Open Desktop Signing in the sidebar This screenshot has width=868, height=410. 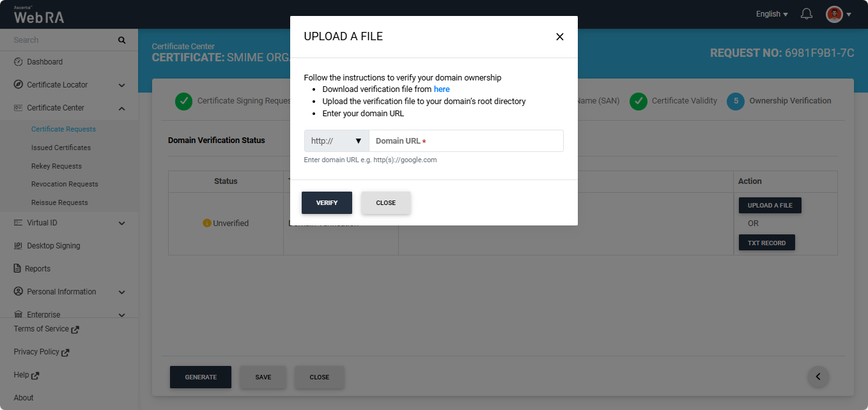click(x=53, y=246)
